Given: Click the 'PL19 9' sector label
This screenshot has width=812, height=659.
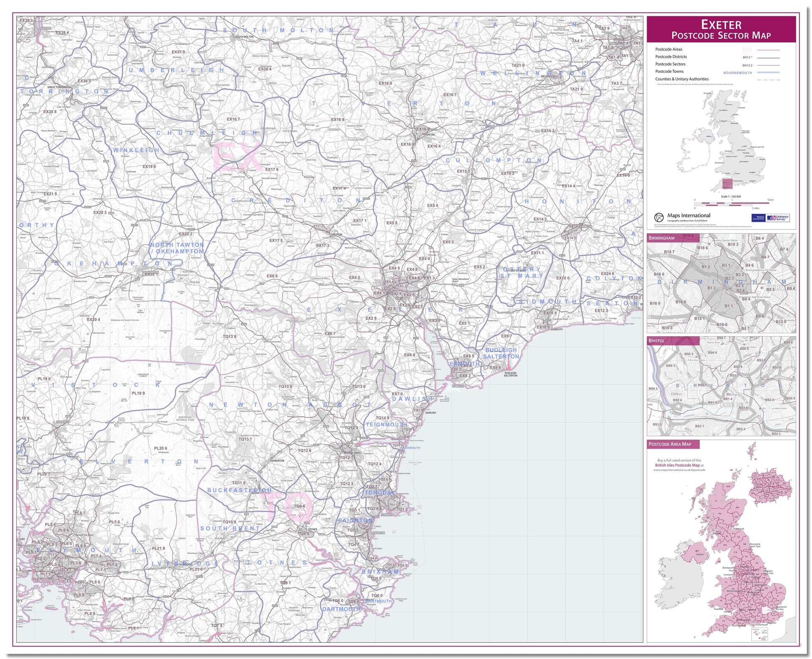Looking at the screenshot, I should 138,393.
